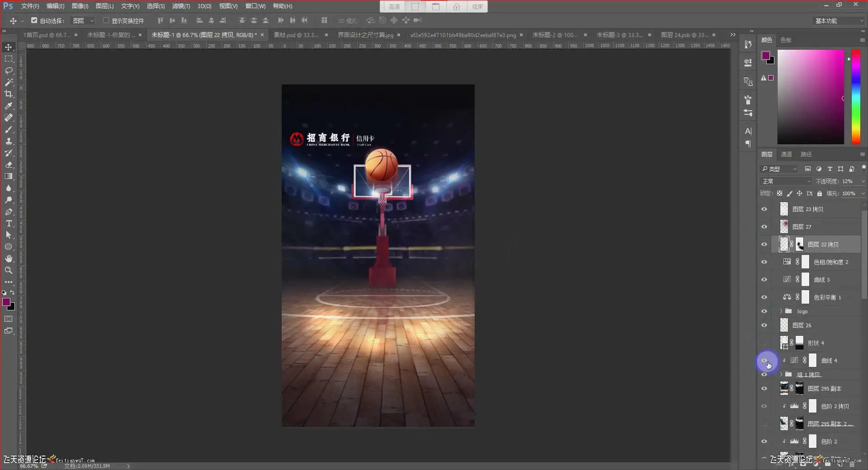Expand the logo layer group
The height and width of the screenshot is (470, 868).
point(781,311)
